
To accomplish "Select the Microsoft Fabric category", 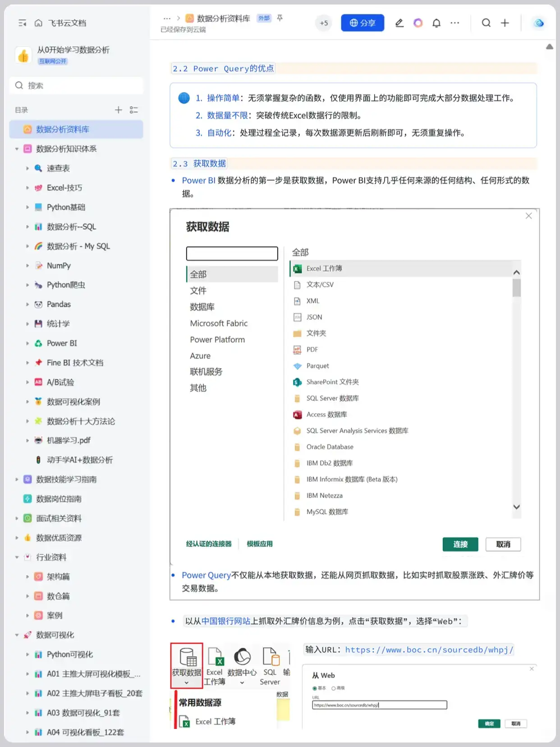I will pos(219,323).
